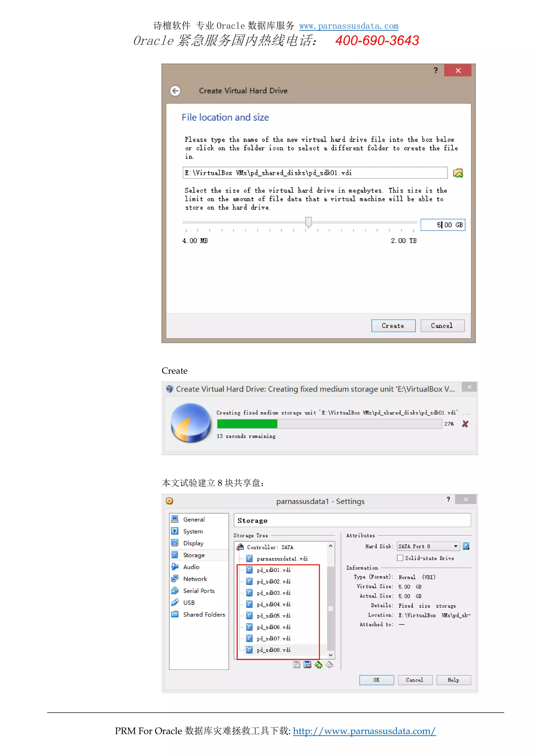
Task: Open the Shared Folders settings category
Action: 199,614
